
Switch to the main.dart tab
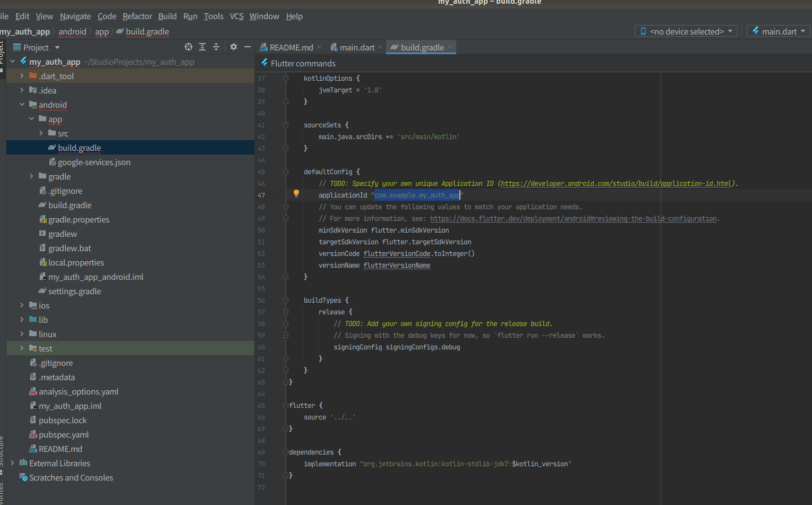pyautogui.click(x=357, y=47)
